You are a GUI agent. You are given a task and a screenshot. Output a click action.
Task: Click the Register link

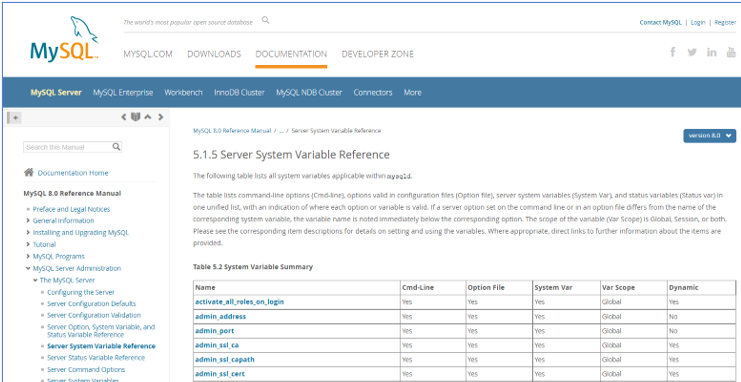tap(725, 22)
